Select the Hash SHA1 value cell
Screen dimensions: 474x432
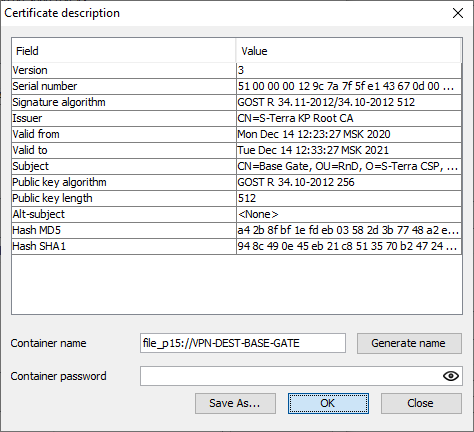349,246
